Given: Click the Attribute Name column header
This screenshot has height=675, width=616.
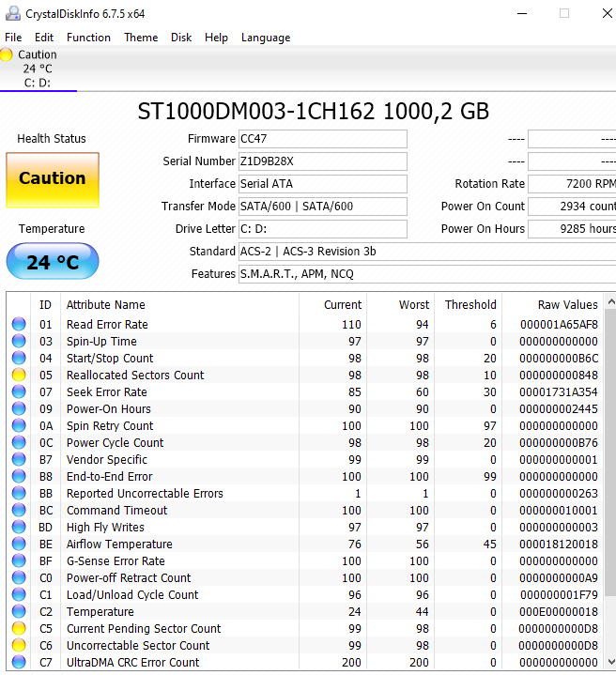Looking at the screenshot, I should 180,305.
